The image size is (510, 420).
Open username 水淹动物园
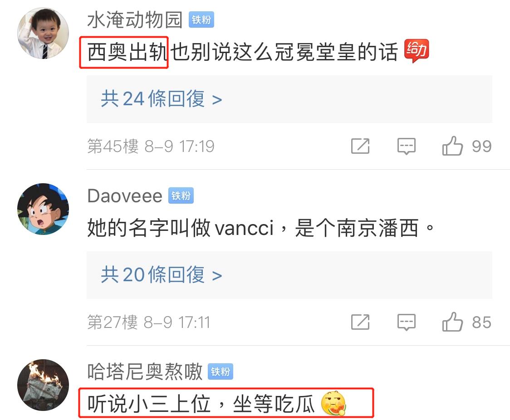coord(135,20)
